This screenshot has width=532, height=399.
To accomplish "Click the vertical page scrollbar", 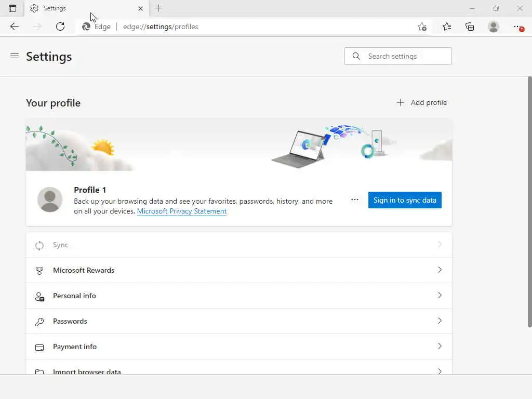I will [529, 202].
